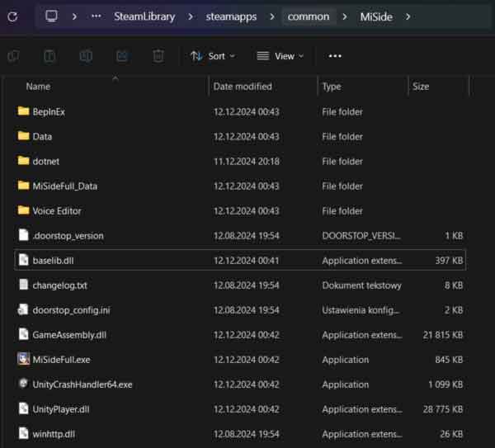Refresh the folder view

pos(12,17)
